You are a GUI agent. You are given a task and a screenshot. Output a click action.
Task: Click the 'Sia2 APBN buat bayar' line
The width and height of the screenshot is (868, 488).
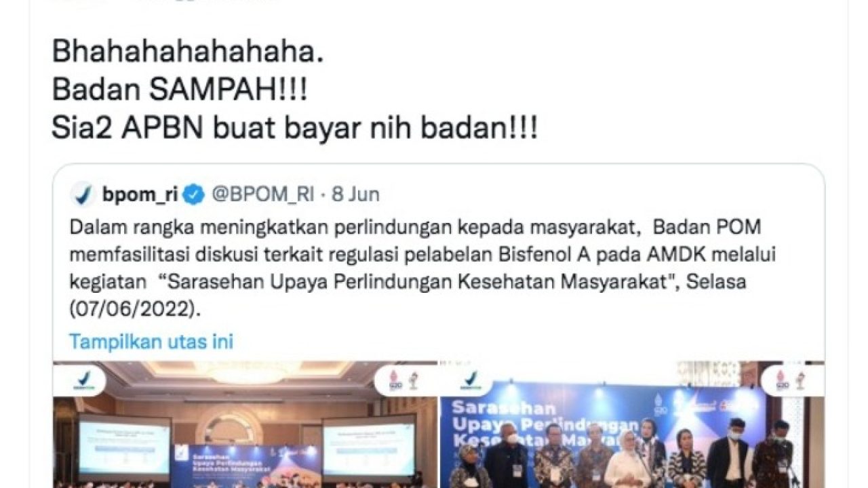pyautogui.click(x=295, y=127)
